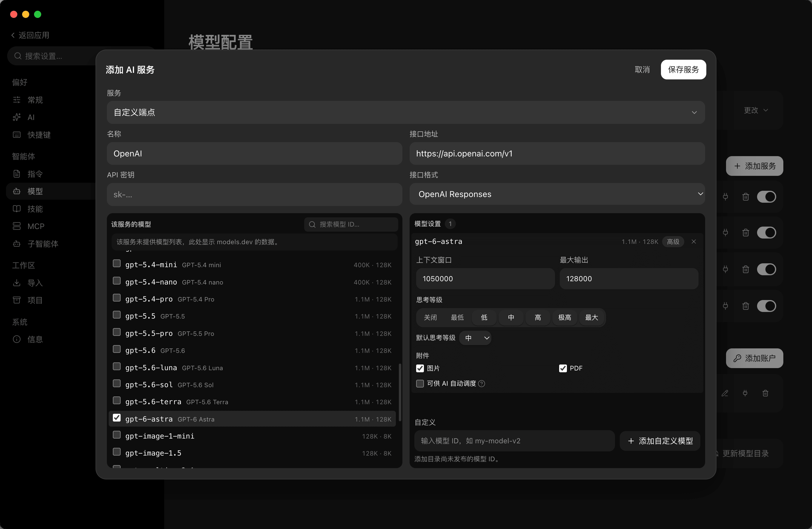Click 更新模型目录 link
The image size is (812, 529).
click(745, 453)
